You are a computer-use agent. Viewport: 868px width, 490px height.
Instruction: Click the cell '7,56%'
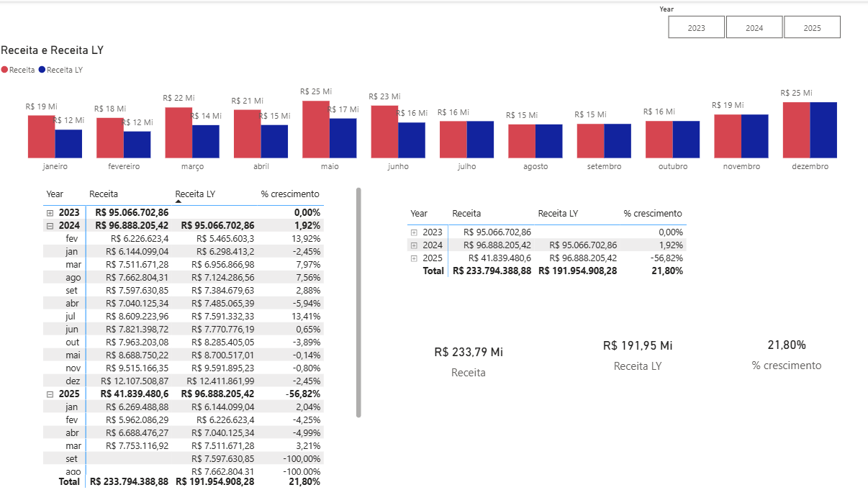[x=308, y=277]
